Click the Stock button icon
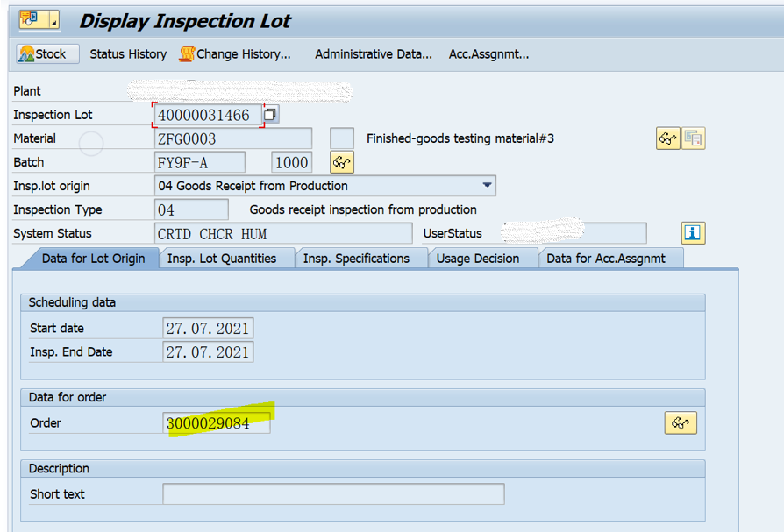 coord(26,54)
